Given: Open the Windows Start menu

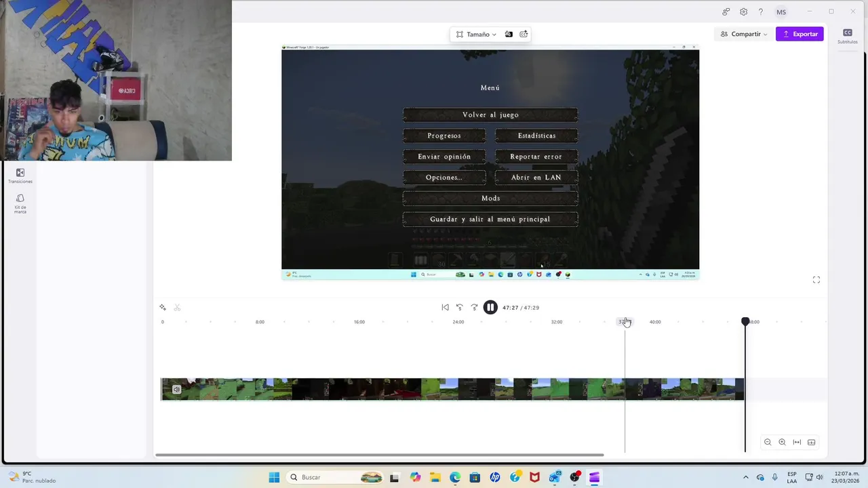Looking at the screenshot, I should point(274,477).
